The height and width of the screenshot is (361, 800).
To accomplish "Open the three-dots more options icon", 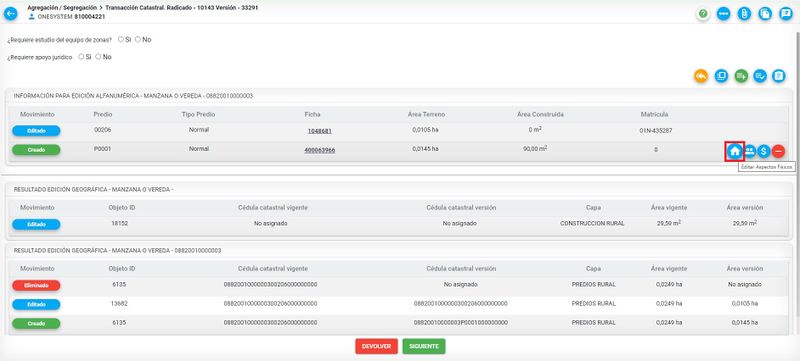I will tap(723, 14).
